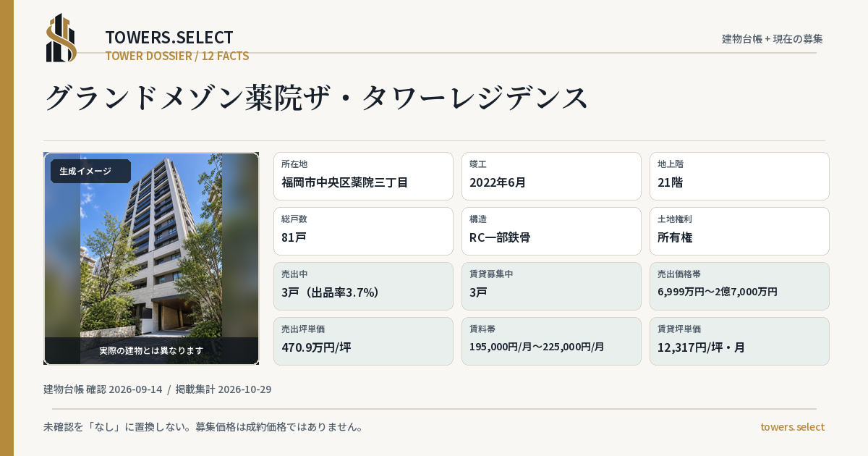Open the building exterior image

(x=151, y=258)
